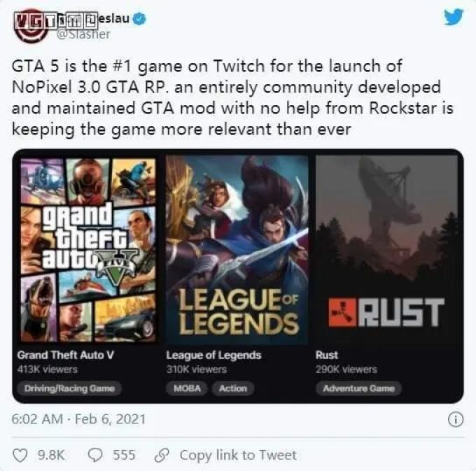The height and width of the screenshot is (471, 476).
Task: Click the profile avatar picture
Action: tap(30, 28)
